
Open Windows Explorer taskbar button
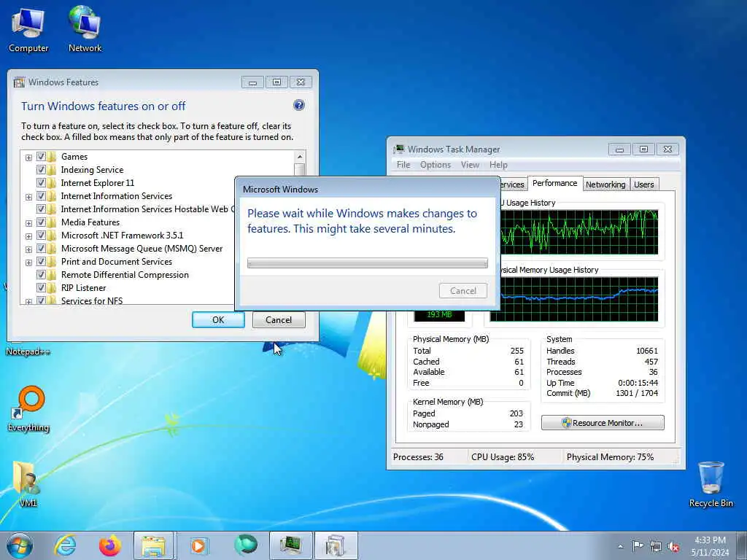tap(153, 545)
